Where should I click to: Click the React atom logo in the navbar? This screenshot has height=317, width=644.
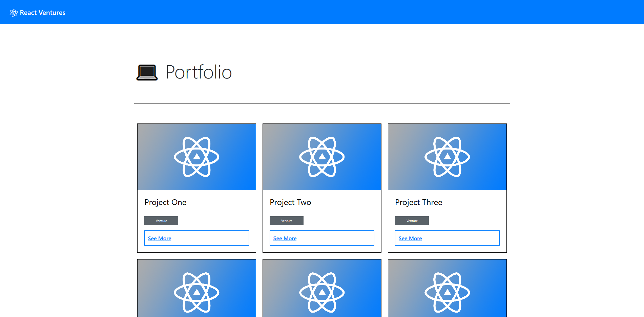(14, 13)
